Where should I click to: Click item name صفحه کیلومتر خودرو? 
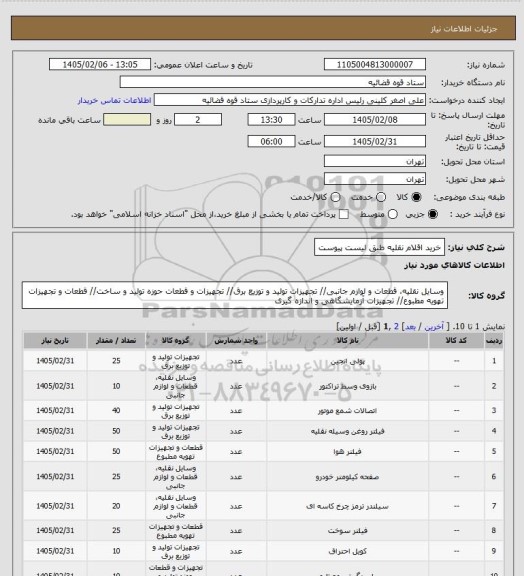(x=347, y=477)
